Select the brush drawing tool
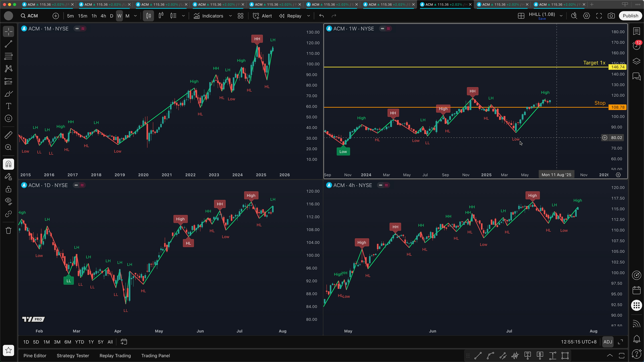This screenshot has width=644, height=362. (9, 94)
